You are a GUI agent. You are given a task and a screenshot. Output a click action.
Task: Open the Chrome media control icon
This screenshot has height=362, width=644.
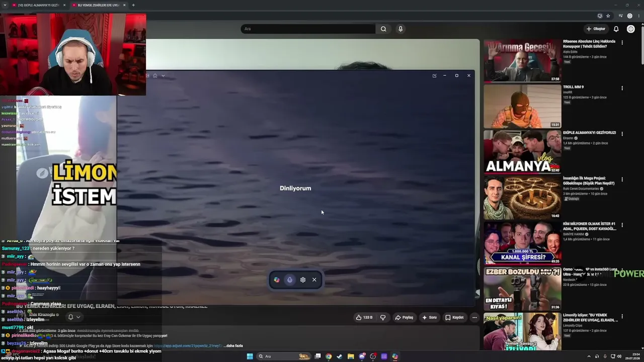[x=621, y=16]
